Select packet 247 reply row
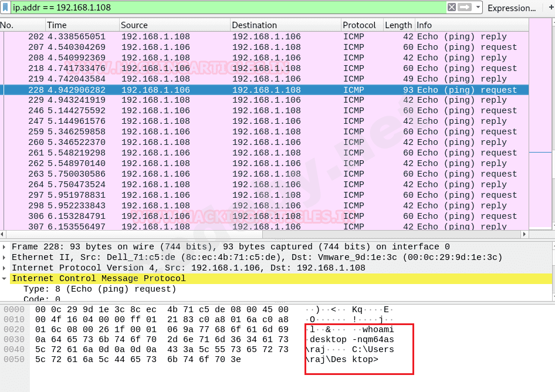The height and width of the screenshot is (392, 555). click(x=265, y=121)
